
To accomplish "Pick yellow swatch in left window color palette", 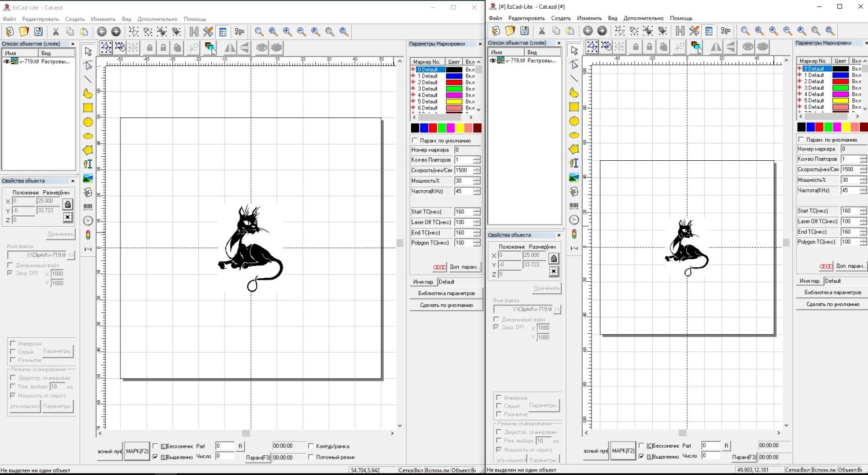I will tap(459, 128).
